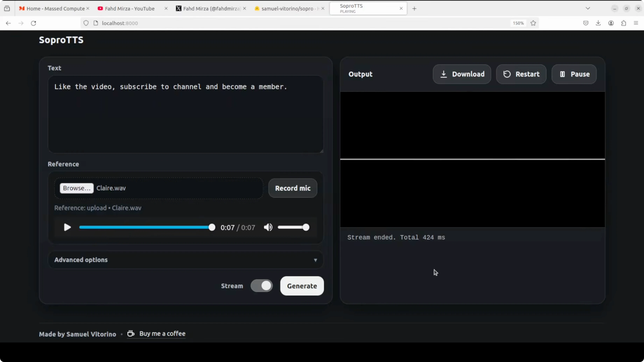
Task: Pause the output audio
Action: point(574,74)
